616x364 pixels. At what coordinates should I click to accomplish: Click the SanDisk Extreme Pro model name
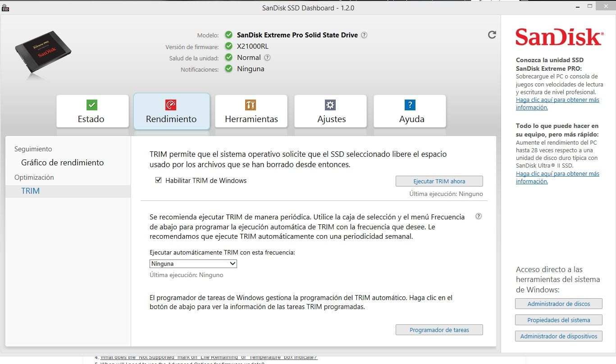tap(297, 35)
